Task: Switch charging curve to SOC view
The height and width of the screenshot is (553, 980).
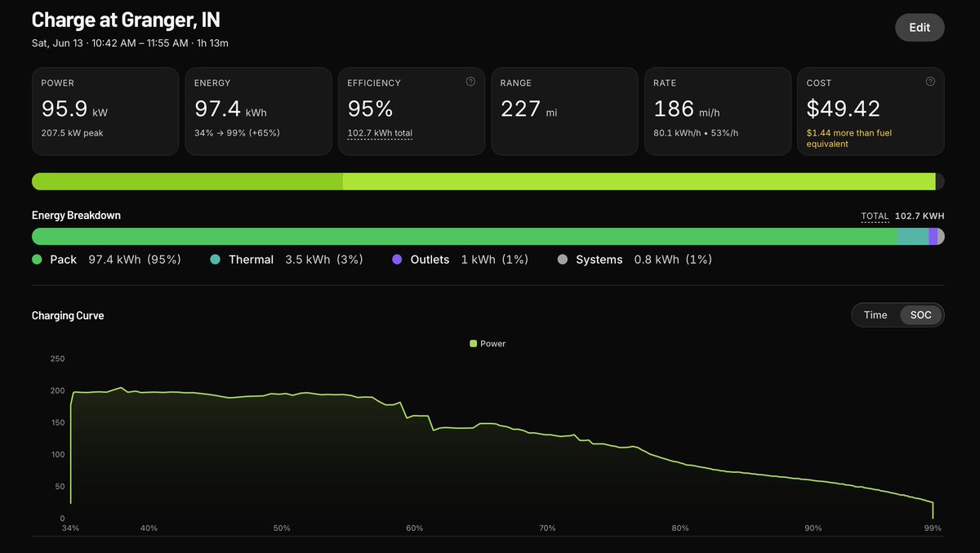Action: (920, 315)
